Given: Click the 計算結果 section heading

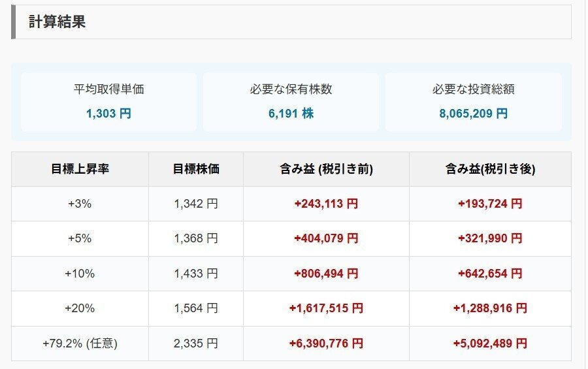Looking at the screenshot, I should [x=57, y=22].
